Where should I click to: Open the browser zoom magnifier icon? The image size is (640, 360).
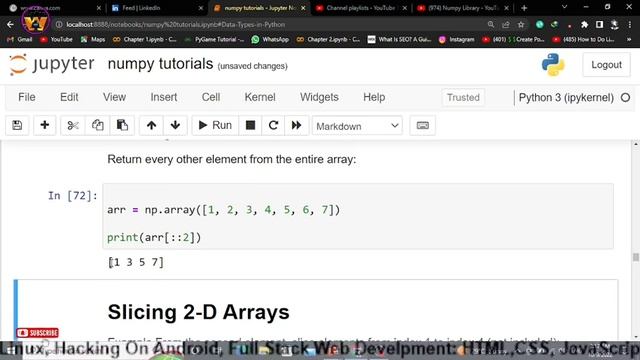coord(491,24)
